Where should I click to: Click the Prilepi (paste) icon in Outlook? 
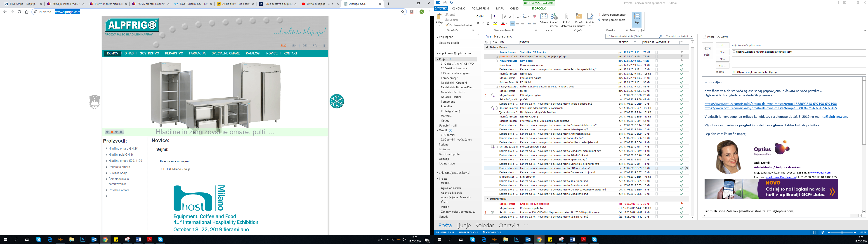click(x=440, y=17)
